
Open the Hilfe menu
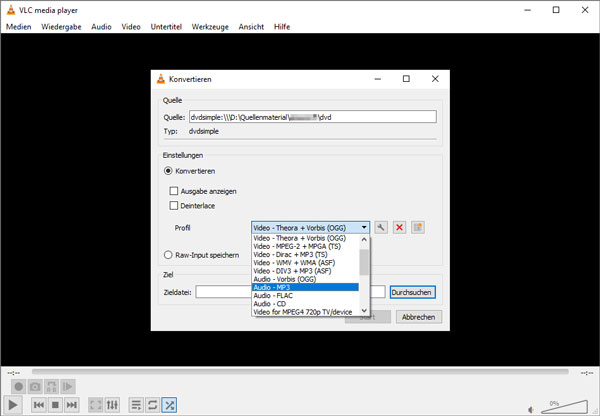(282, 27)
